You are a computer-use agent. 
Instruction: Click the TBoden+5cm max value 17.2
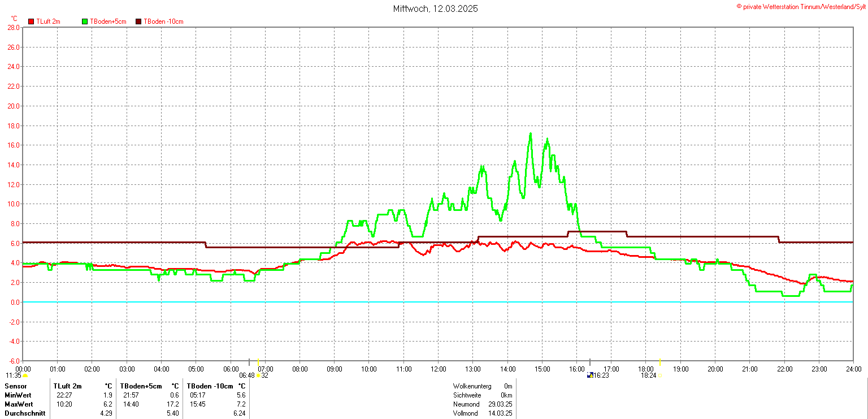(x=173, y=404)
